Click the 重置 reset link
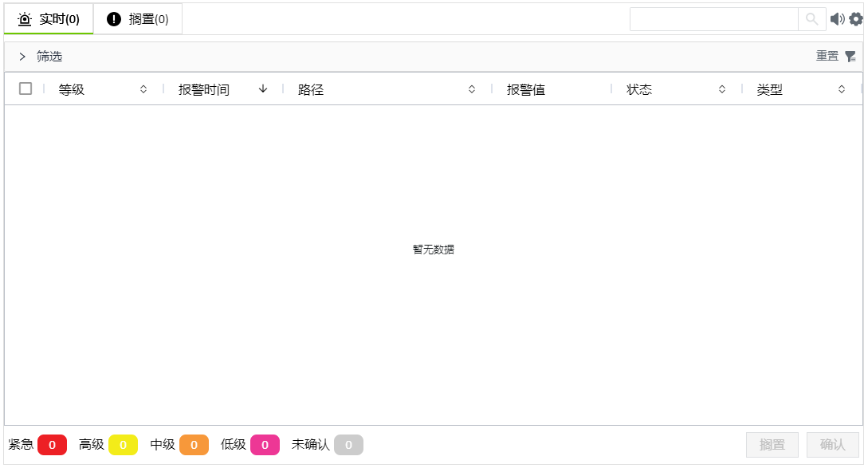 pyautogui.click(x=827, y=56)
